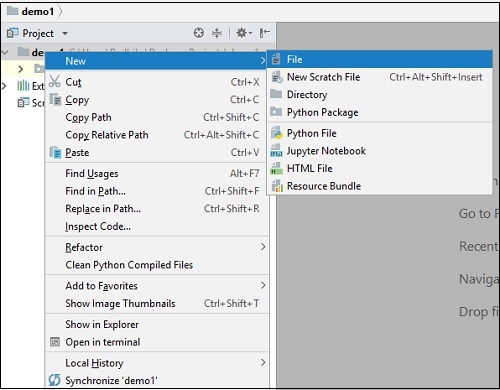The width and height of the screenshot is (500, 390).
Task: Select File in the New submenu
Action: tap(380, 59)
